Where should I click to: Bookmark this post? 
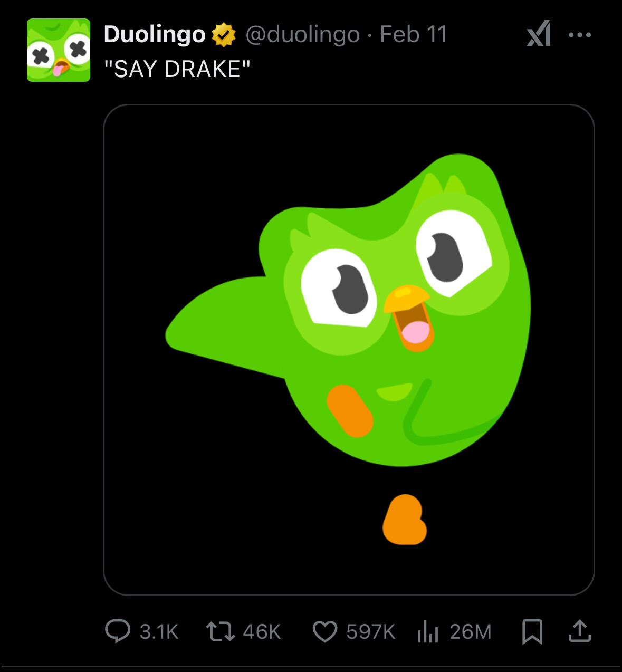pyautogui.click(x=532, y=631)
